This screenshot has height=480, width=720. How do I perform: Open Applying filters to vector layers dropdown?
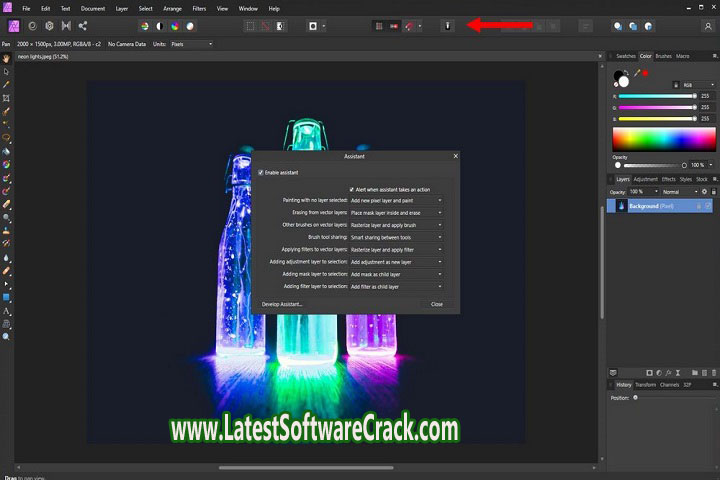point(396,250)
